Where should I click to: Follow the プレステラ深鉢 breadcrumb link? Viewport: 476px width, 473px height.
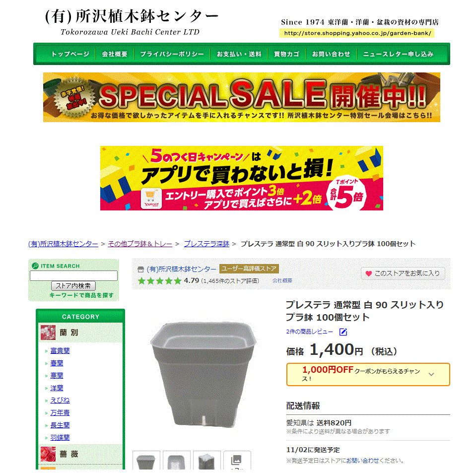coord(207,244)
